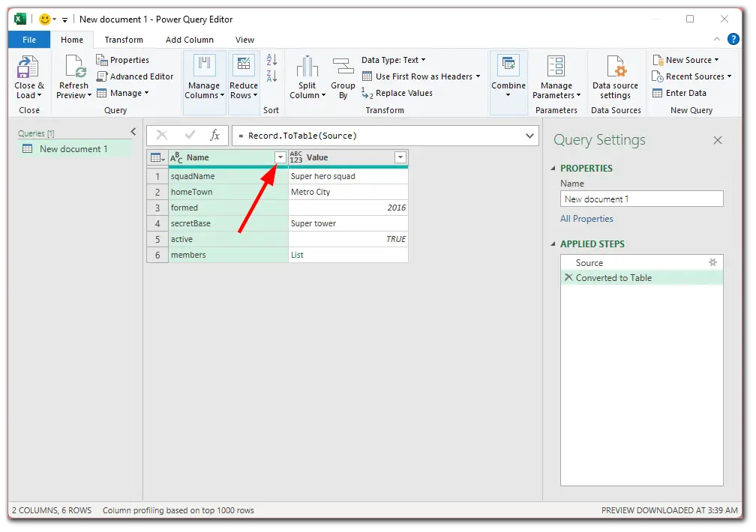
Task: Select the secretBase cell
Action: (228, 223)
